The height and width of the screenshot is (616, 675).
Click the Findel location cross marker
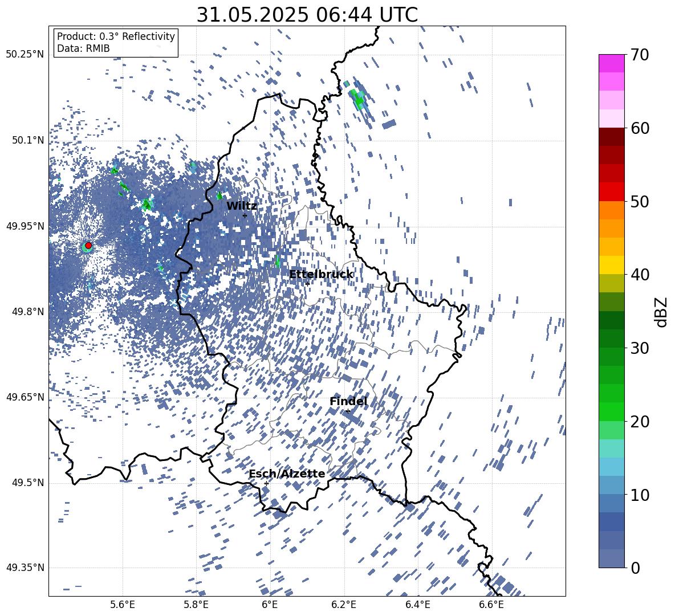348,411
